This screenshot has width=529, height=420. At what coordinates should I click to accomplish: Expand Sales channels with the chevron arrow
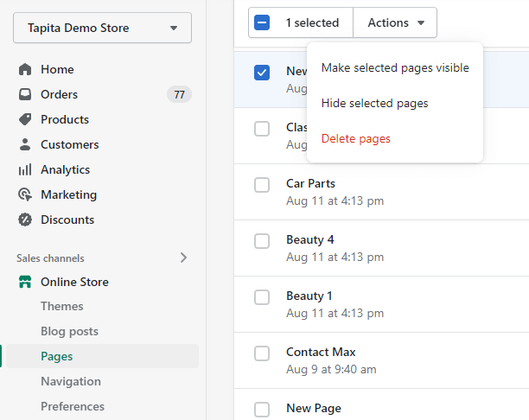tap(183, 258)
